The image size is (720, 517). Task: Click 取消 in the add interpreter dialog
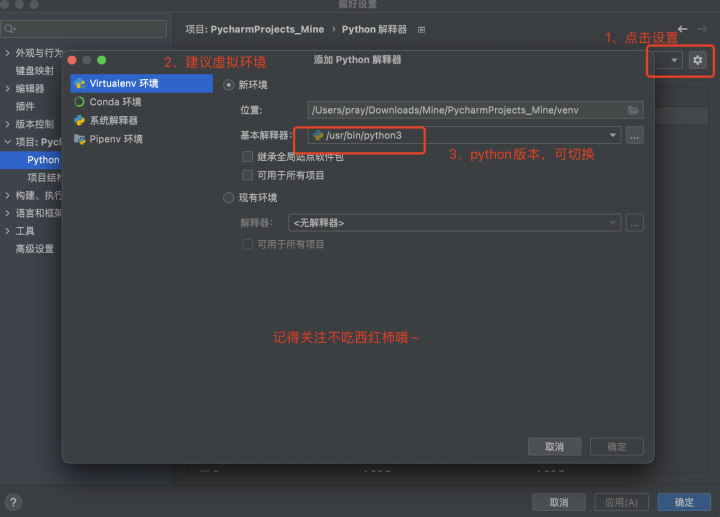point(555,447)
